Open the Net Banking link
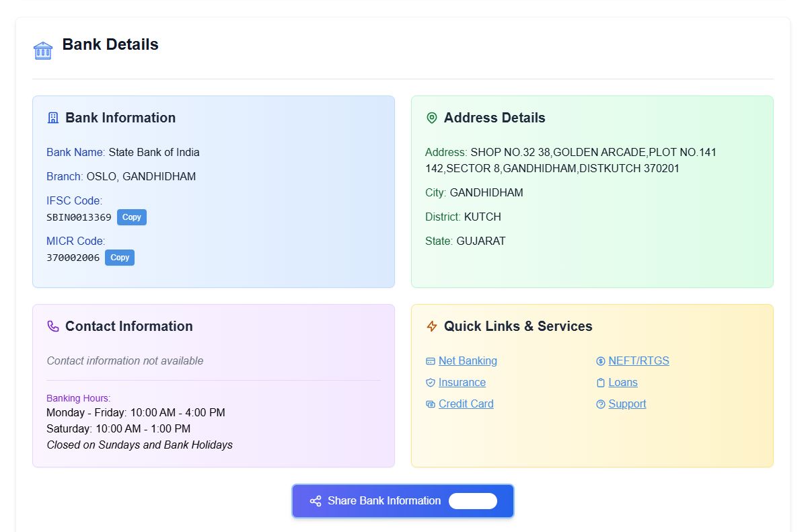 point(468,361)
